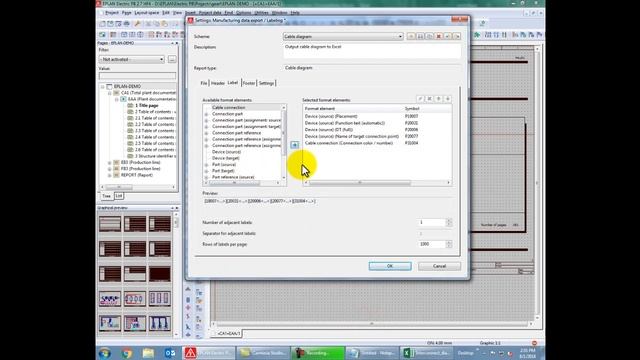Select Cable connection in available elements
The image size is (640, 360).
[229, 108]
